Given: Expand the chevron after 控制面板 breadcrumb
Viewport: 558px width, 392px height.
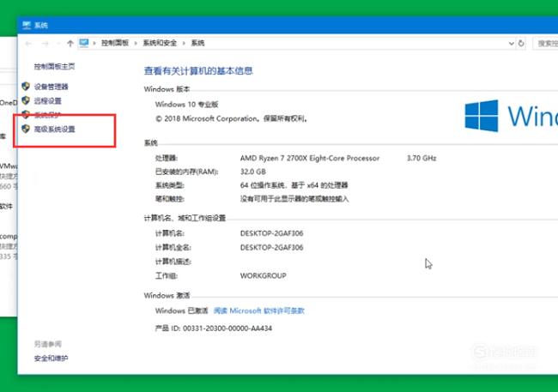Looking at the screenshot, I should pyautogui.click(x=136, y=44).
